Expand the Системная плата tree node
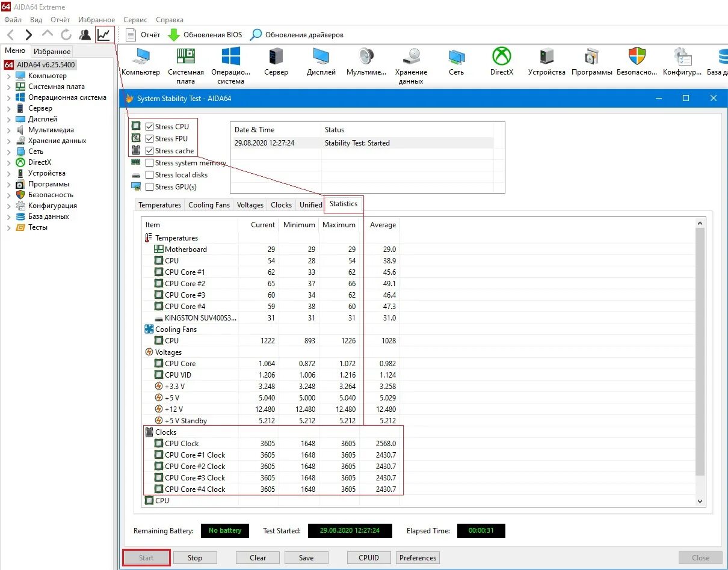728x570 pixels. (8, 87)
